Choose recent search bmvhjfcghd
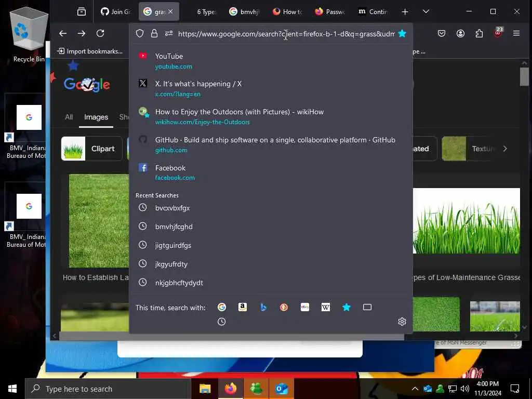Viewport: 532px width, 399px height. click(271, 227)
